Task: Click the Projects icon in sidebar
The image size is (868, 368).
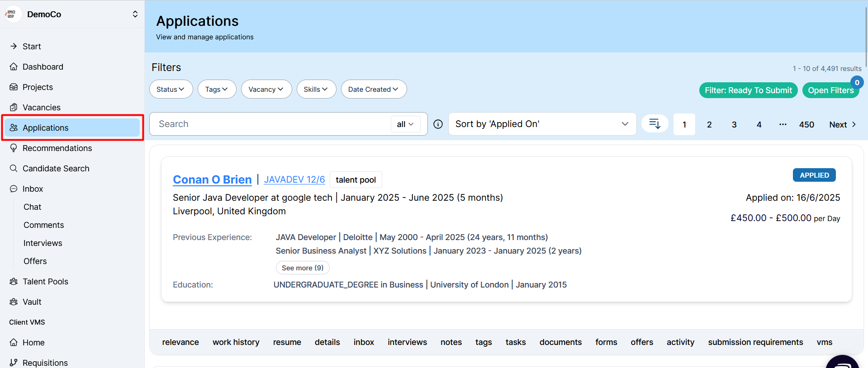Action: (14, 87)
